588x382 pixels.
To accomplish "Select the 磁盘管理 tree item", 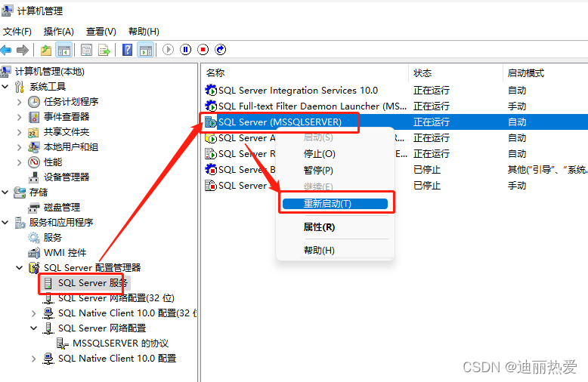I will [x=62, y=208].
